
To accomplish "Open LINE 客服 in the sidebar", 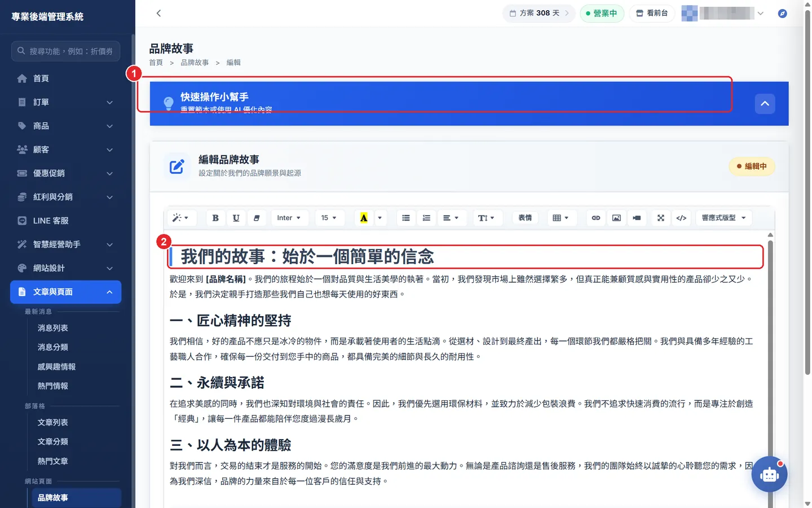I will [66, 221].
